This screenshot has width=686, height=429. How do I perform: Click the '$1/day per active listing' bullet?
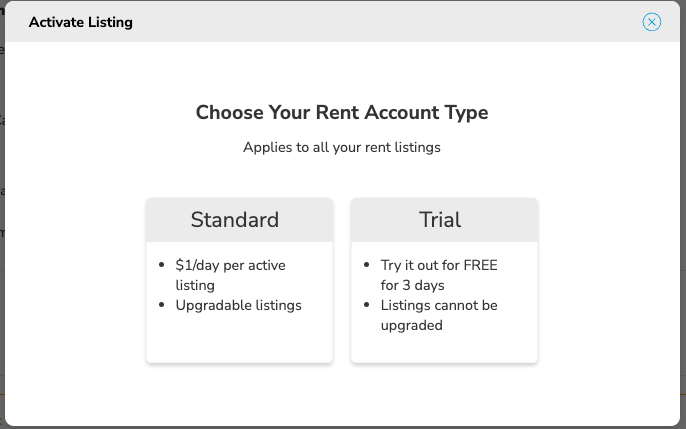[x=231, y=275]
